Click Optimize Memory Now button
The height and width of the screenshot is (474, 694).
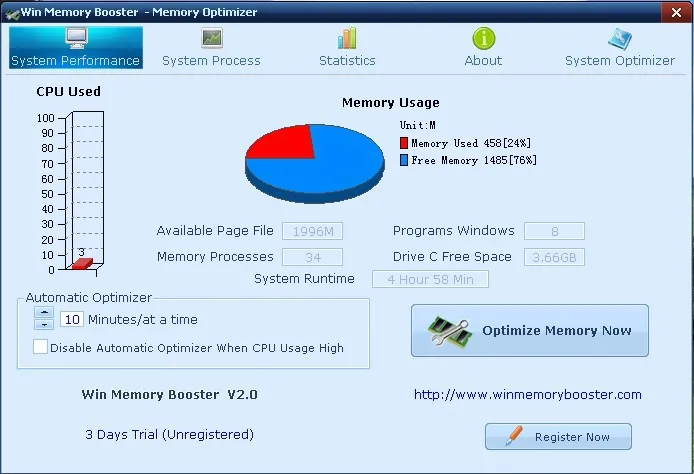[x=530, y=331]
